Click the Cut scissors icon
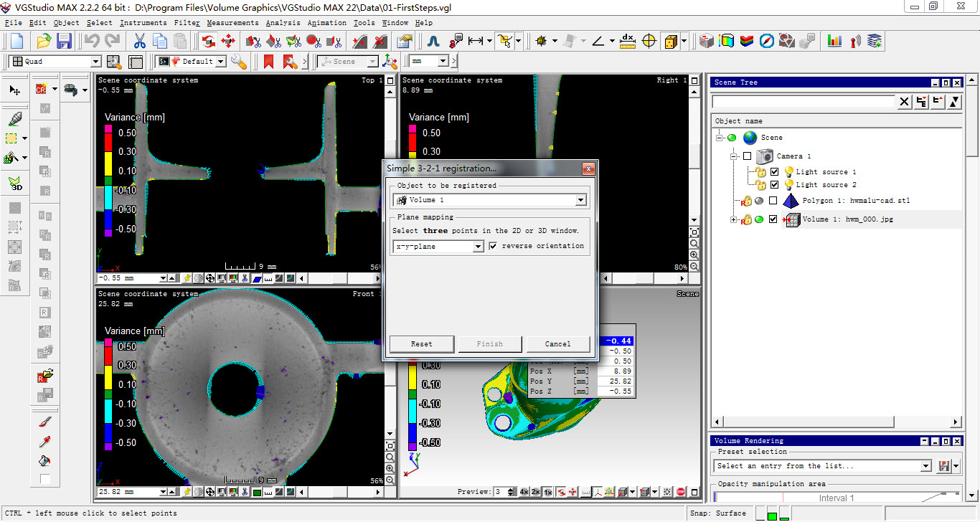 (140, 41)
